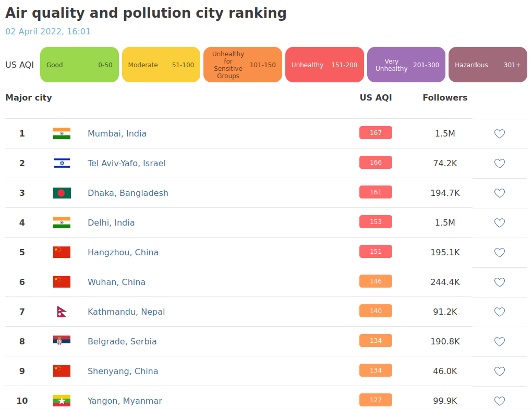
Task: Add Kathmandu to favorites with heart icon
Action: (499, 312)
